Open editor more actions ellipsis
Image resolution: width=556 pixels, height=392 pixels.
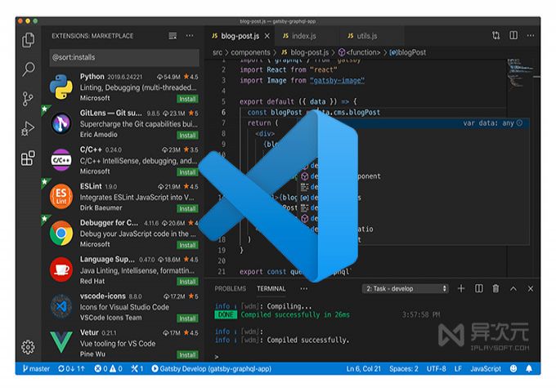pyautogui.click(x=531, y=35)
